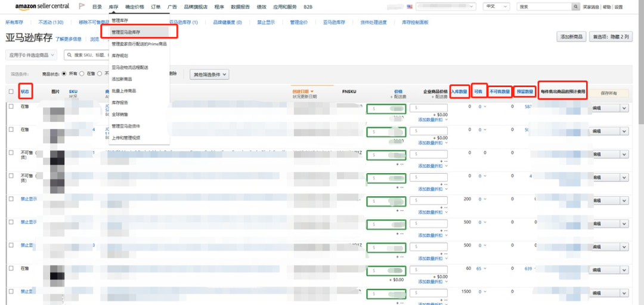Open the 买家消息 link
Viewport: 644px width, 305px height.
click(591, 7)
